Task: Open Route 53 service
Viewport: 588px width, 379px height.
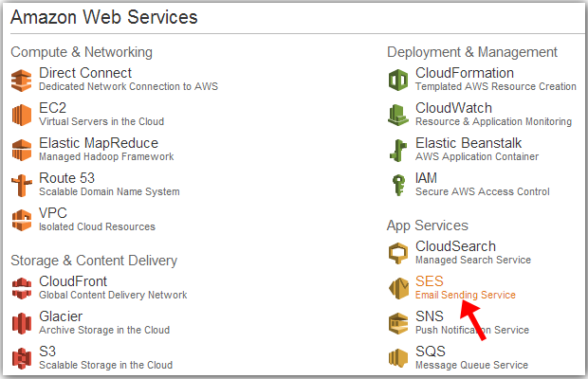Action: (66, 178)
